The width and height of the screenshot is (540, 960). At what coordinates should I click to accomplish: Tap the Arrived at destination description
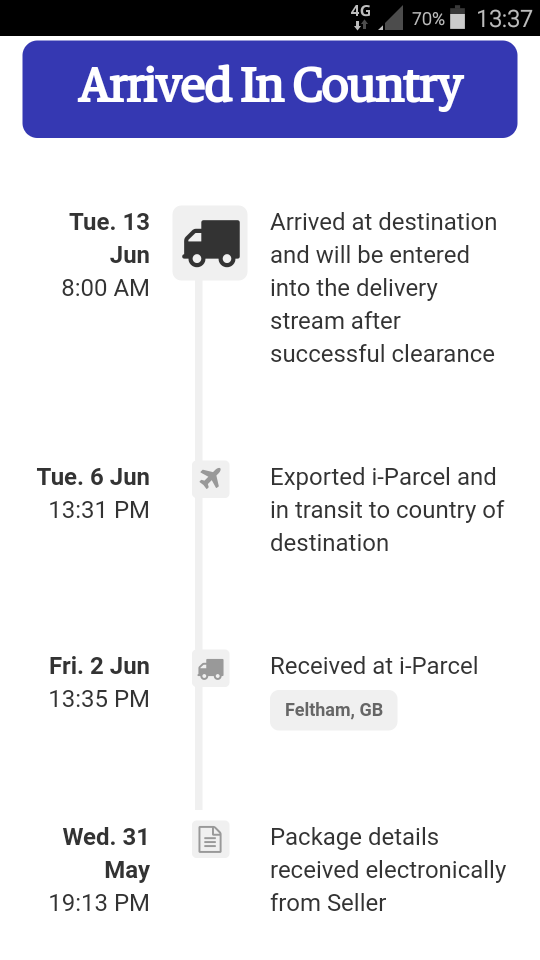click(383, 288)
